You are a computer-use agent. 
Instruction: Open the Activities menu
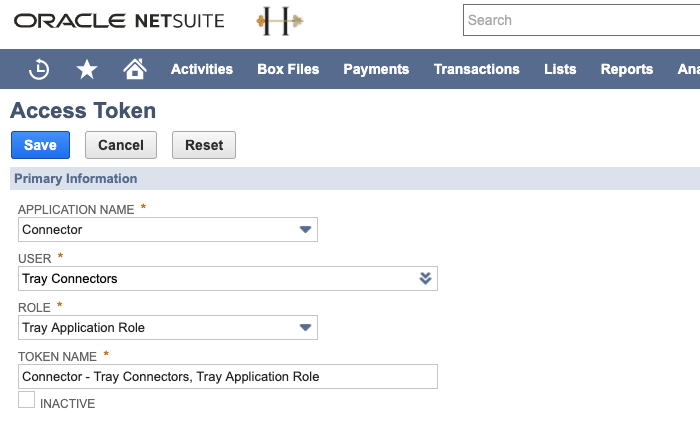point(202,69)
